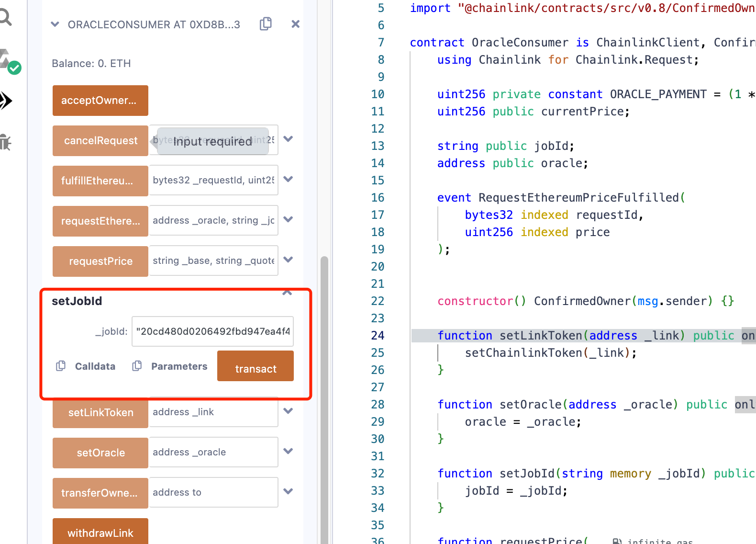Image resolution: width=756 pixels, height=544 pixels.
Task: Open the search icon in sidebar
Action: click(x=6, y=18)
